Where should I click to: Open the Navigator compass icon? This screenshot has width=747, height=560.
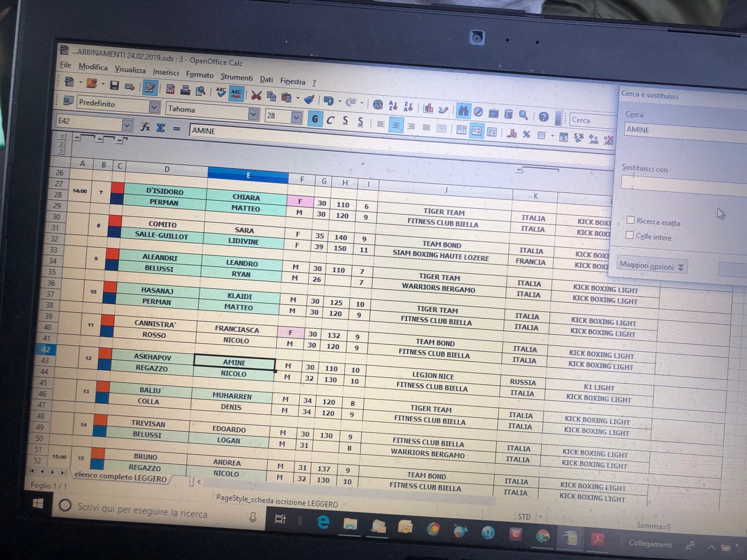[x=479, y=112]
